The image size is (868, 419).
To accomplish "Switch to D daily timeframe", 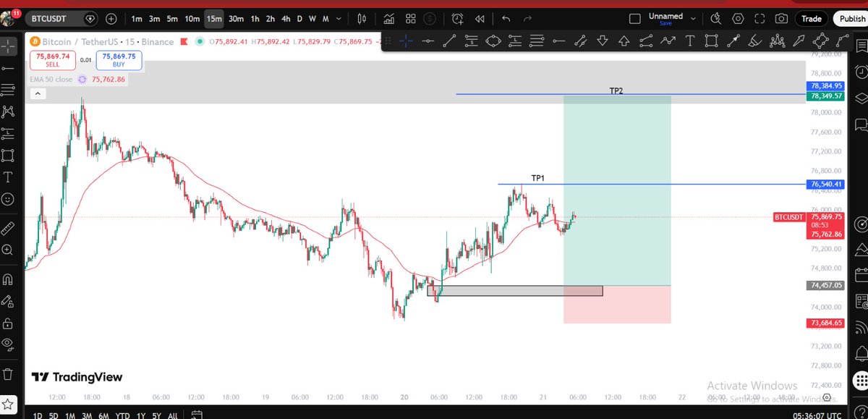I will click(x=299, y=19).
